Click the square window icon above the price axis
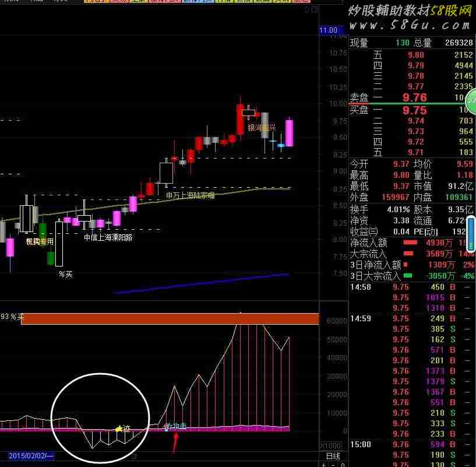This screenshot has width=476, height=467. coord(315,9)
